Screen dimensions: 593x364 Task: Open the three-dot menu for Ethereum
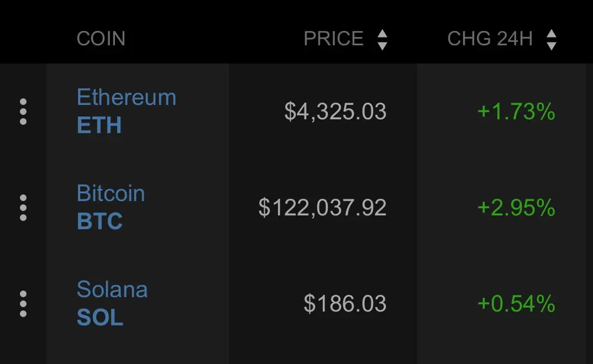pyautogui.click(x=23, y=112)
